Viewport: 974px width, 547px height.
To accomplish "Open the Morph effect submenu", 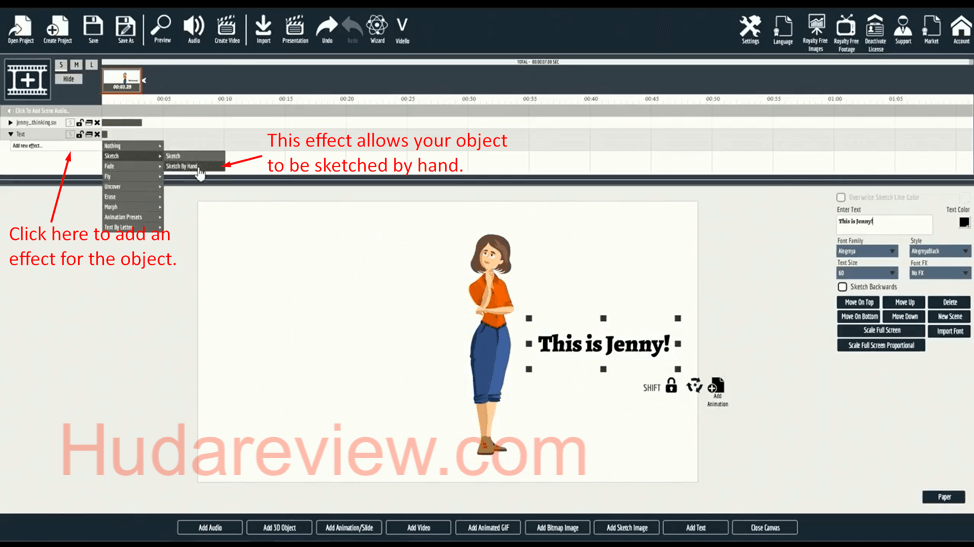I will tap(133, 207).
